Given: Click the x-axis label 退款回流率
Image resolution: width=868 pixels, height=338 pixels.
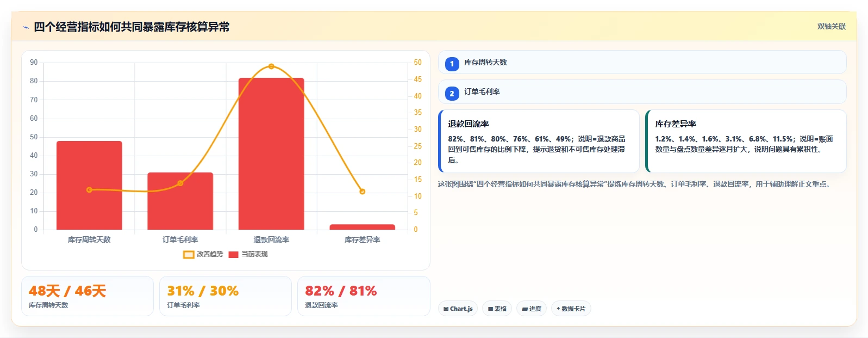Looking at the screenshot, I should tap(271, 239).
